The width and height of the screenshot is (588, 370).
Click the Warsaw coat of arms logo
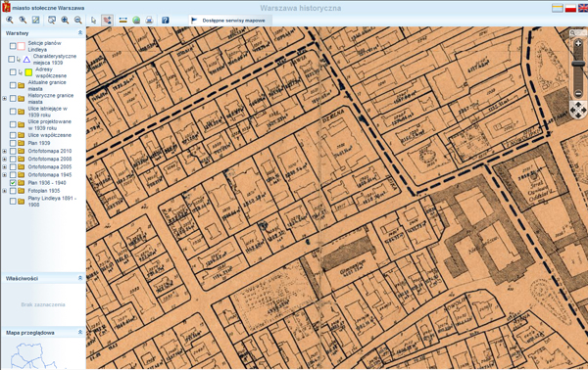(x=6, y=7)
